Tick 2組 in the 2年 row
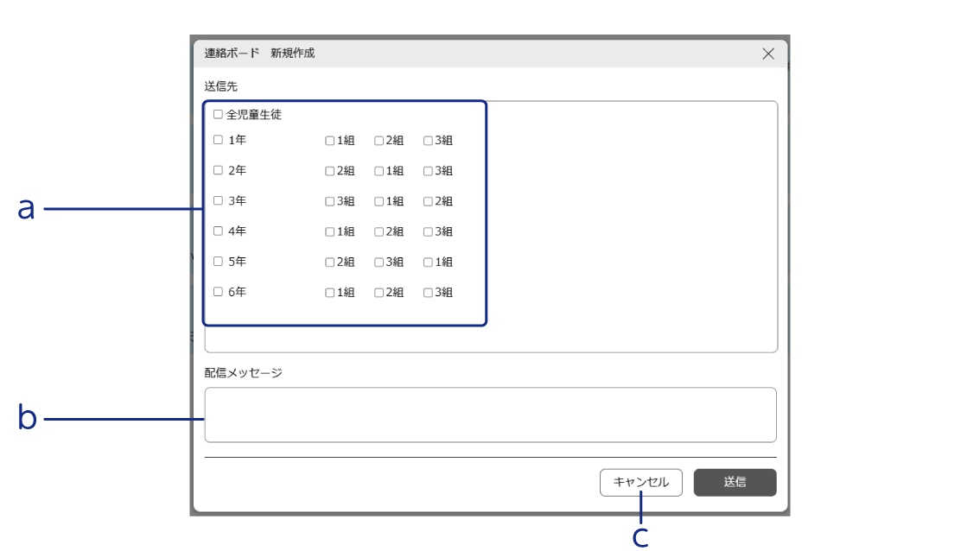The image size is (980, 551). point(329,171)
